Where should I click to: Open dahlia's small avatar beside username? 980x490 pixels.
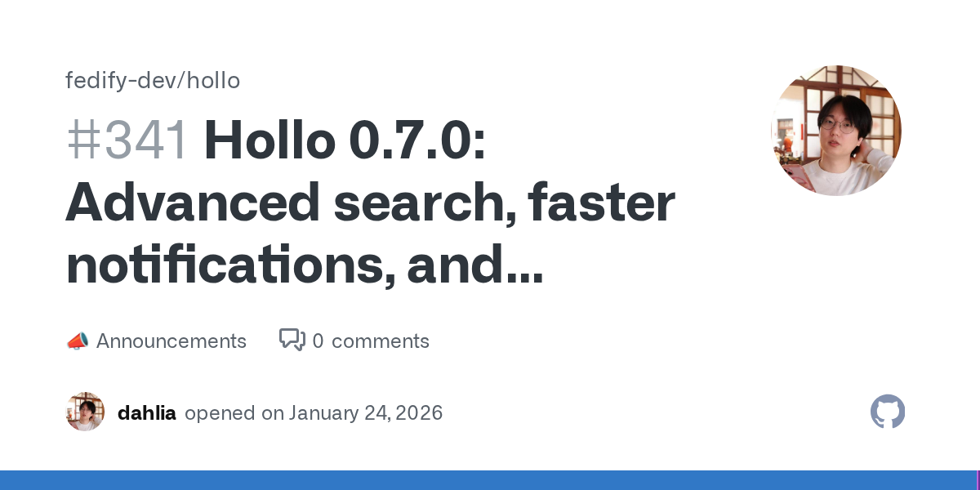click(85, 412)
